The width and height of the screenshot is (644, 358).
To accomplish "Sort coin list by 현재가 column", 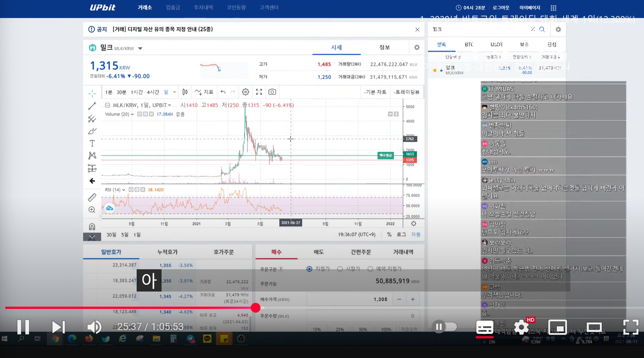I will [493, 57].
